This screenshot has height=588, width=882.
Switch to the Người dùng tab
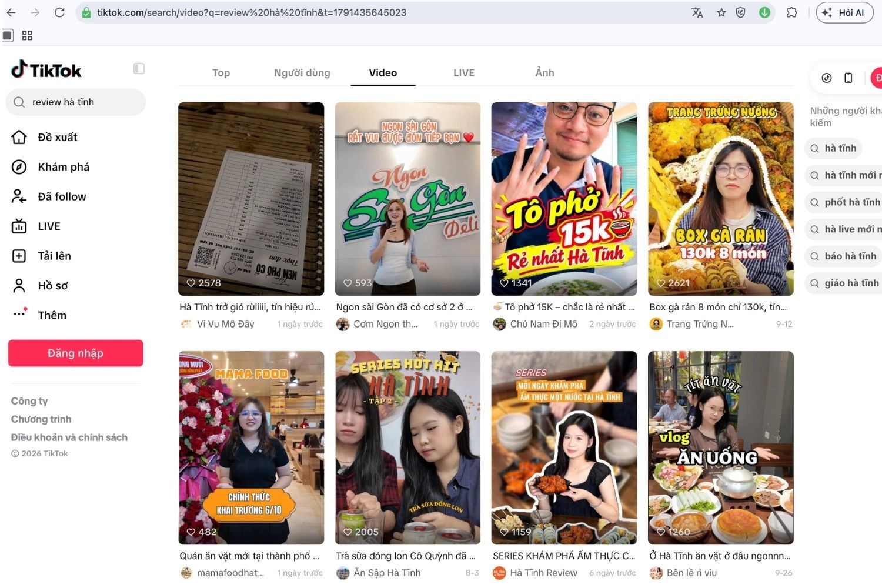pos(302,73)
